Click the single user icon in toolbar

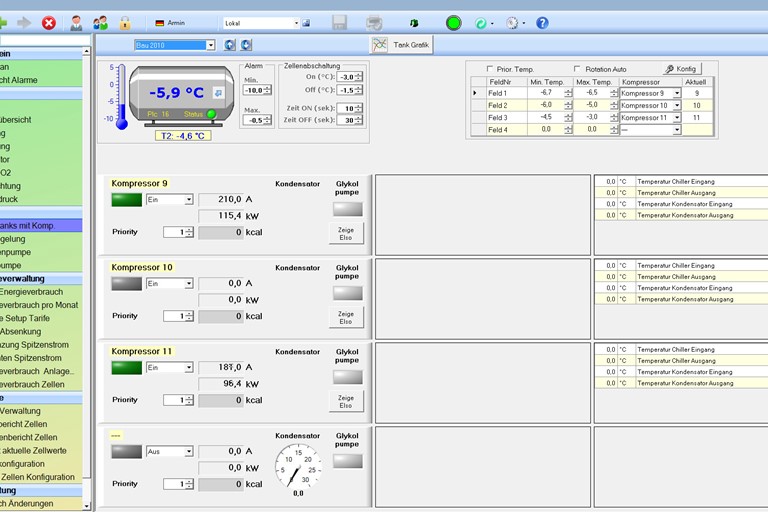[76, 22]
